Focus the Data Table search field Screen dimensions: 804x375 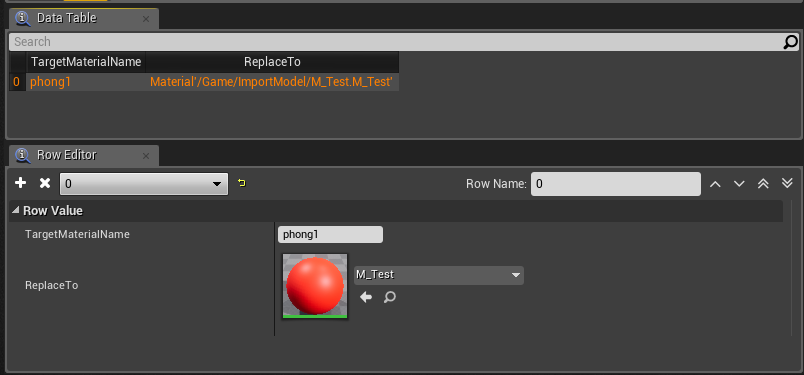pos(396,42)
